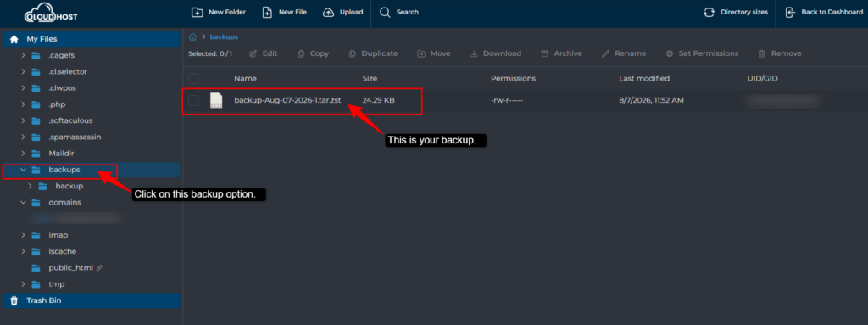Select My Files in the sidebar
This screenshot has width=868, height=325.
92,39
